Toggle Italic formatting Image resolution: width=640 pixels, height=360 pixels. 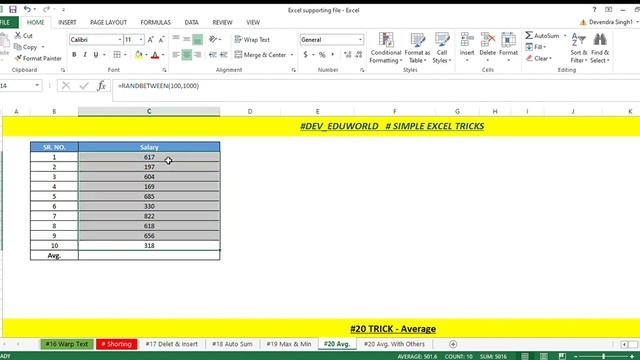(x=85, y=55)
